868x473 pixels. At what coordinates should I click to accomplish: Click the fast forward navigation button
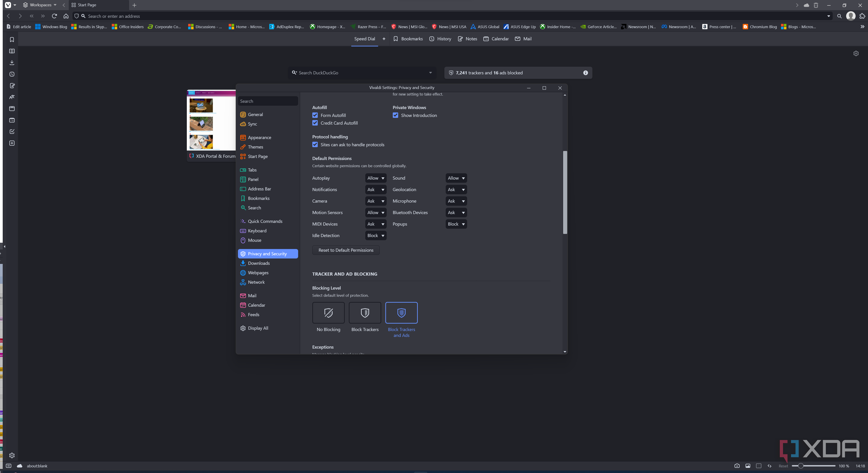point(43,16)
